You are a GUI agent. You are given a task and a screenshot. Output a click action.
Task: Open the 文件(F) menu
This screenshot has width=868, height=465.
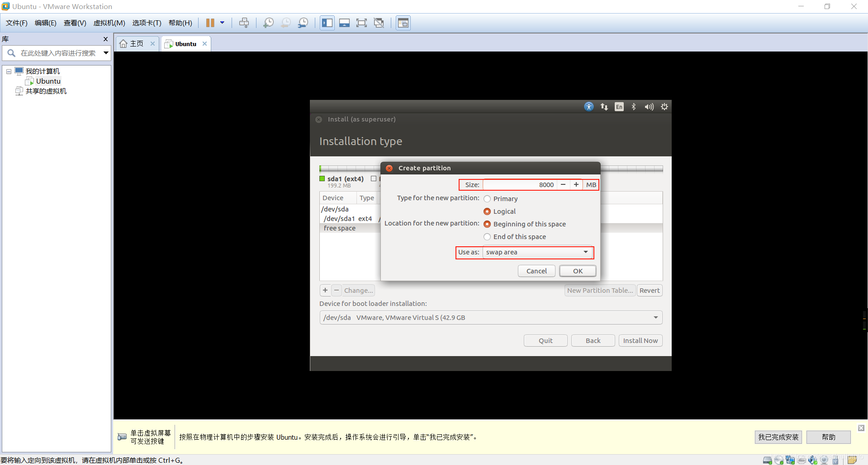pyautogui.click(x=17, y=23)
